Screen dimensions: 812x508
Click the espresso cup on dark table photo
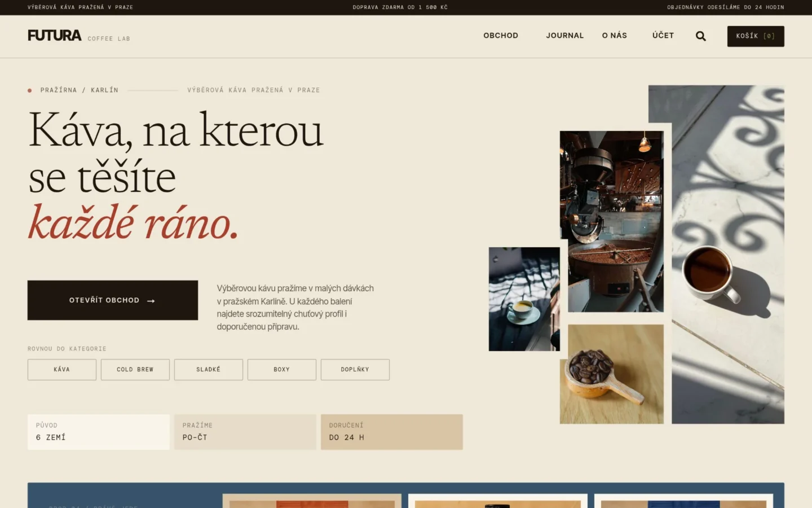[524, 299]
